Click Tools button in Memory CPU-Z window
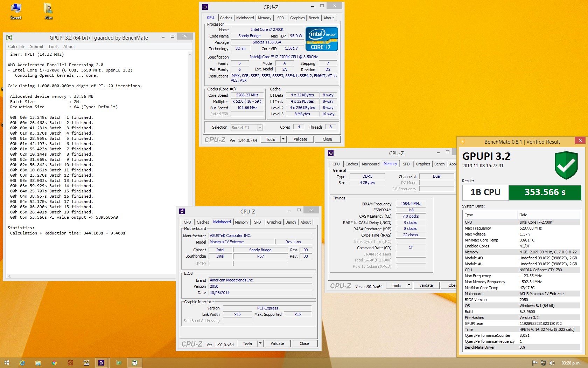588x368 pixels. point(396,285)
